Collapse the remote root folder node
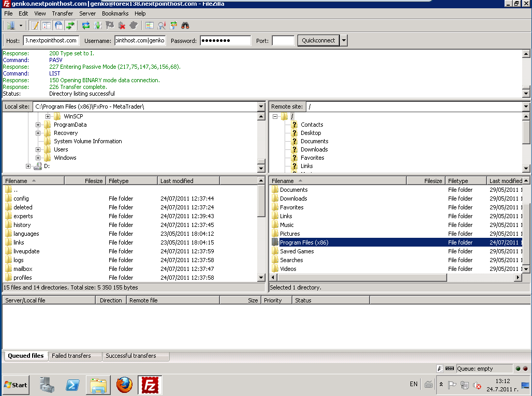 click(x=275, y=116)
